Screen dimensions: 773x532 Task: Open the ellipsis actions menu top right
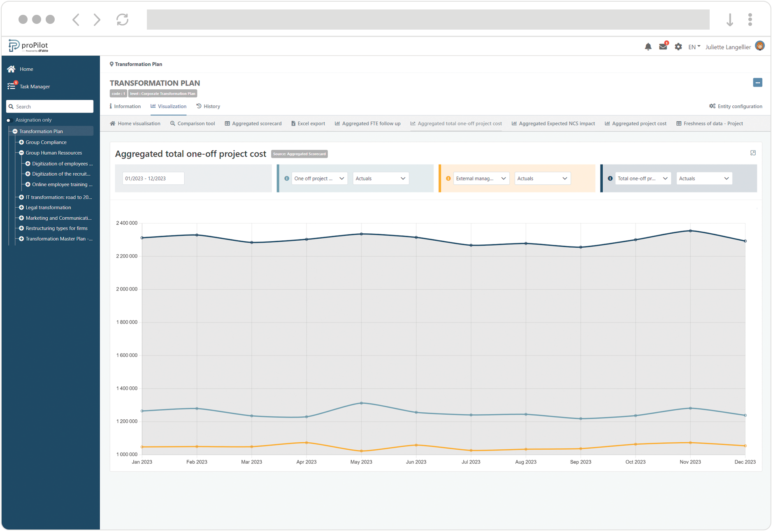758,82
